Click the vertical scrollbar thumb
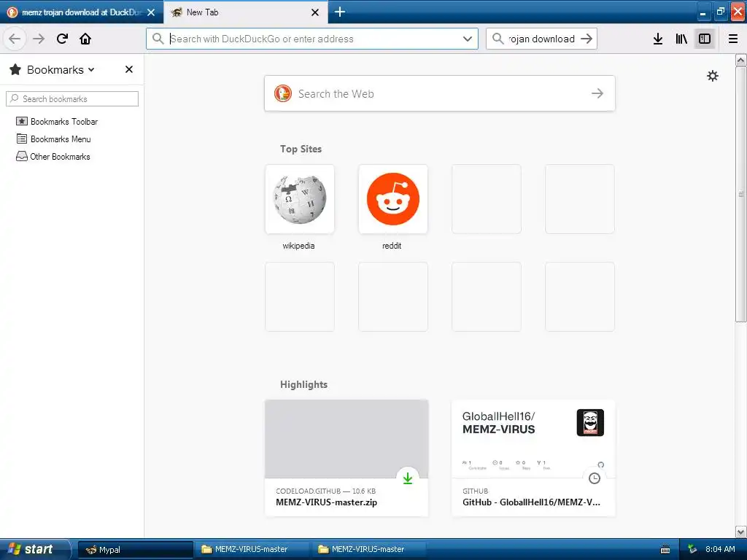 [x=740, y=194]
